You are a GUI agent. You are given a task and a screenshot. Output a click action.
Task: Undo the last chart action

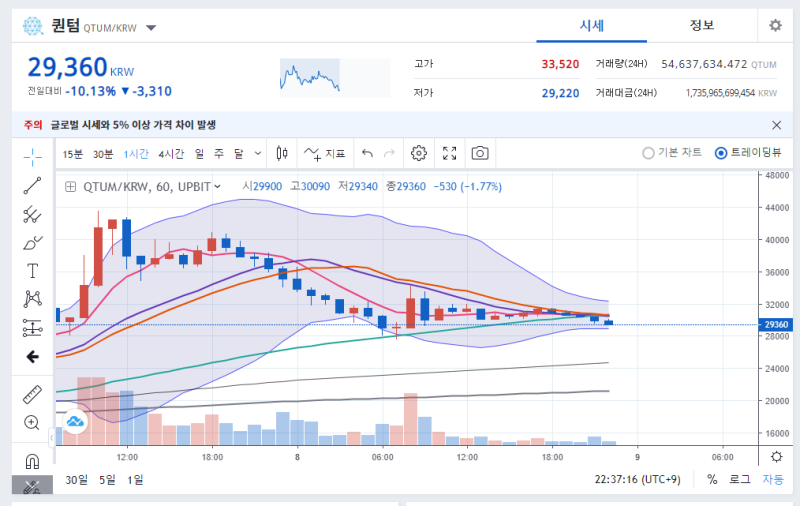367,153
